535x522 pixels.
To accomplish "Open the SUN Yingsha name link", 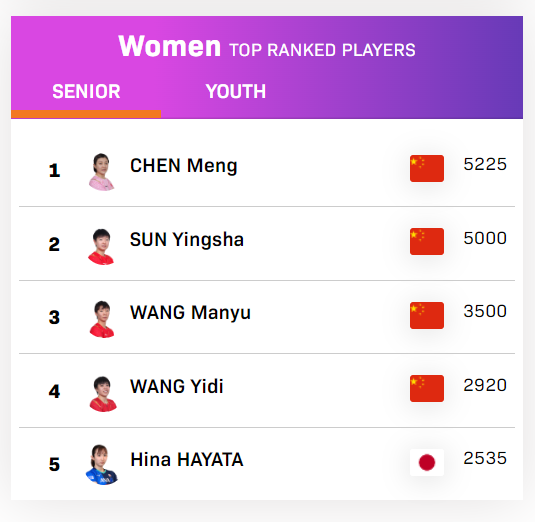I will 187,240.
